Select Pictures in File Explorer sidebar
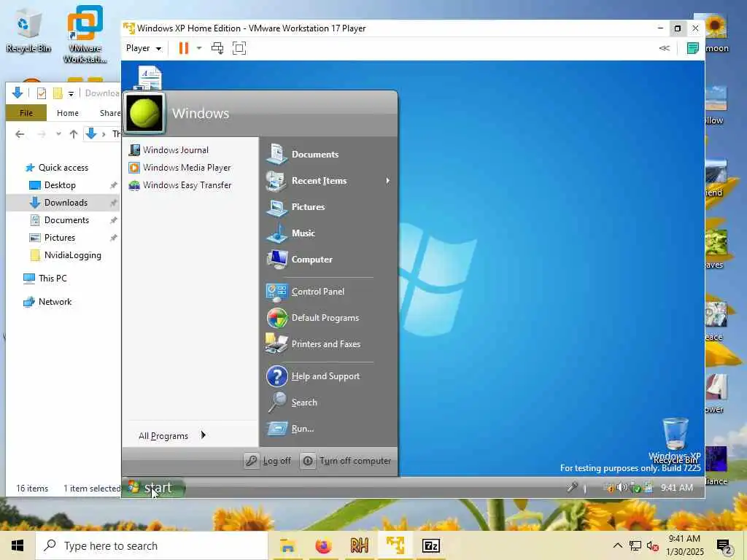 coord(60,238)
